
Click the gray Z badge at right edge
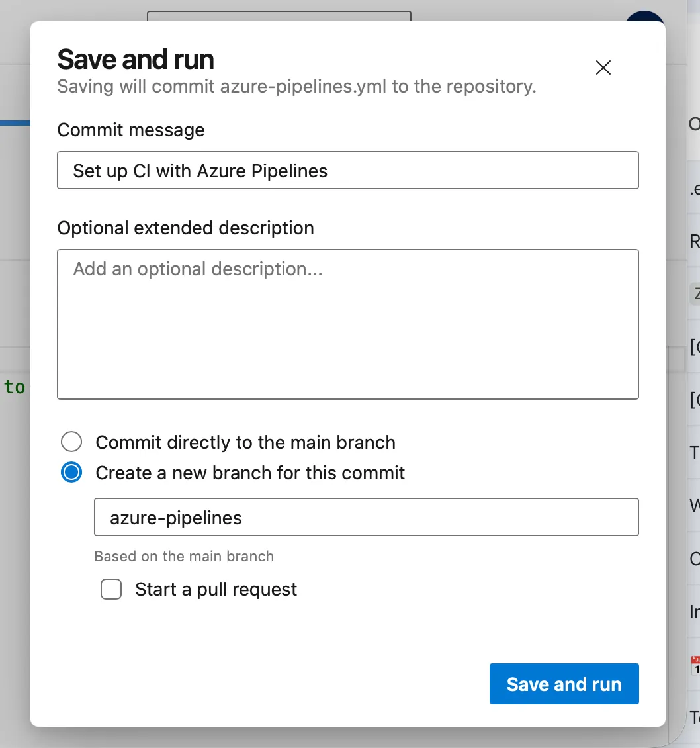(695, 293)
